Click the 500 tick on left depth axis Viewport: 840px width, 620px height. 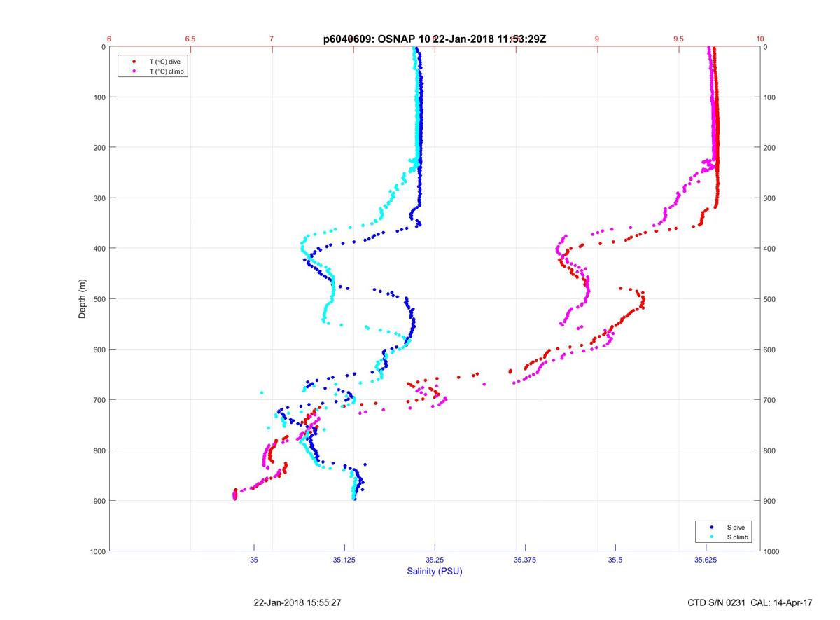click(x=99, y=299)
